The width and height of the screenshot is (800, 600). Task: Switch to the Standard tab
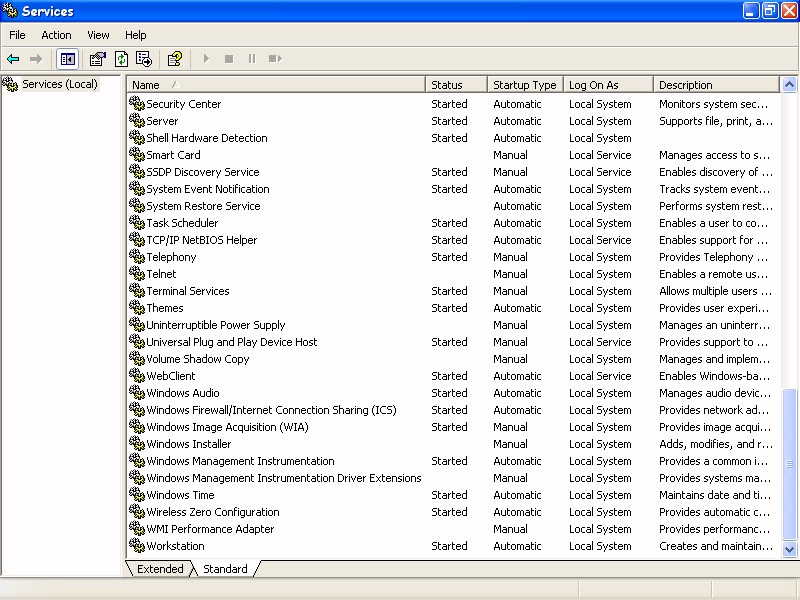point(225,569)
